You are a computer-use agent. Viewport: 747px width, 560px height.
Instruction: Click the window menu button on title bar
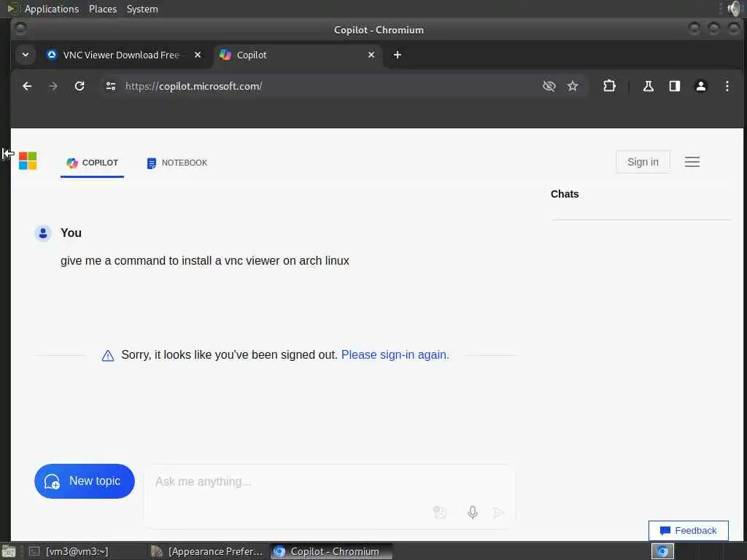pos(20,29)
